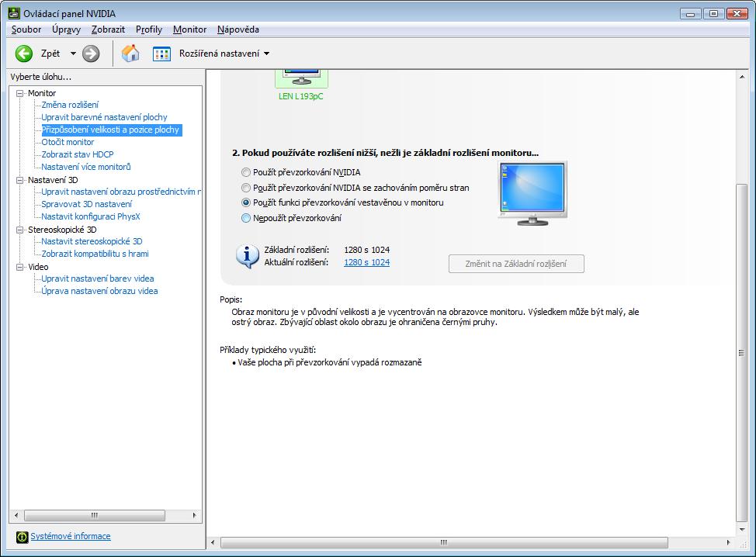Open the Rozšířená nastavení dropdown
Viewport: 756px width, 557px height.
point(267,54)
